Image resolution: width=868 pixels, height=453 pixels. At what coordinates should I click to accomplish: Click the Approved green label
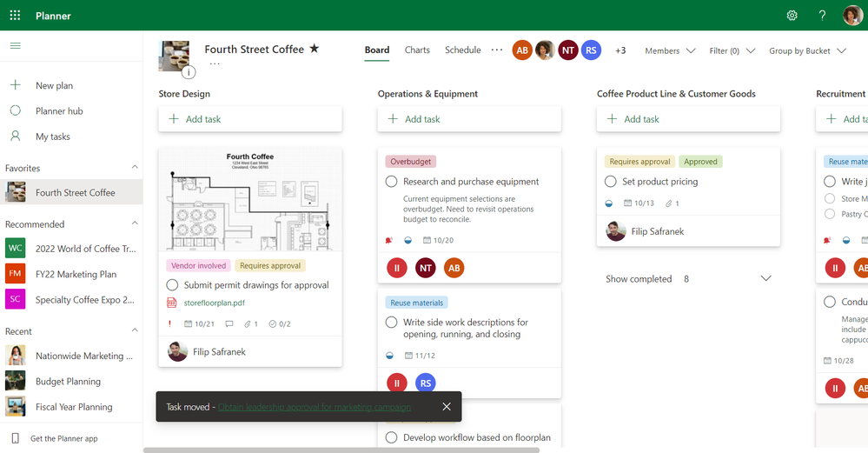700,162
